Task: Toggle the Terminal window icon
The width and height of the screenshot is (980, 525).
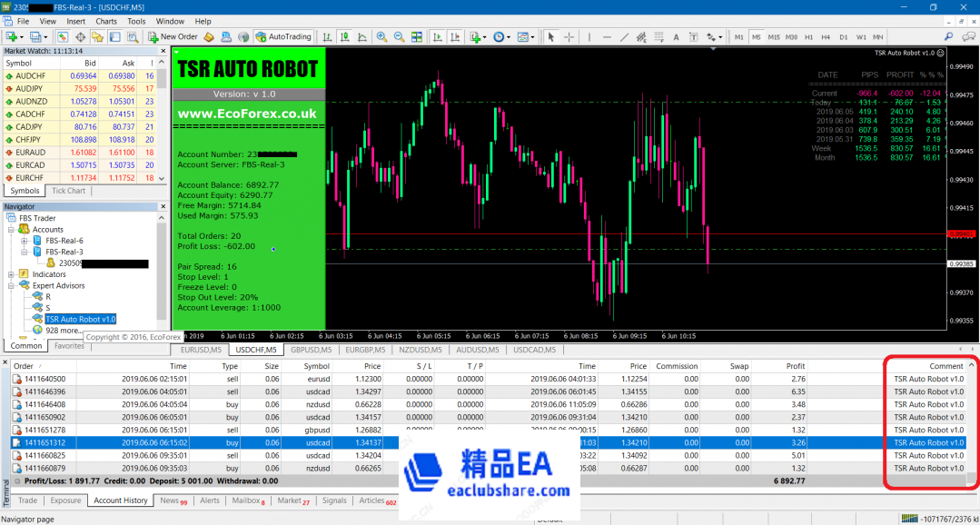Action: tap(115, 37)
